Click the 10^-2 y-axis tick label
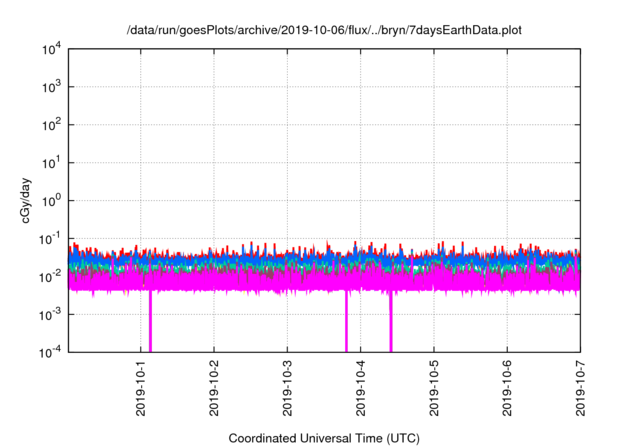This screenshot has width=640, height=448. (x=51, y=277)
